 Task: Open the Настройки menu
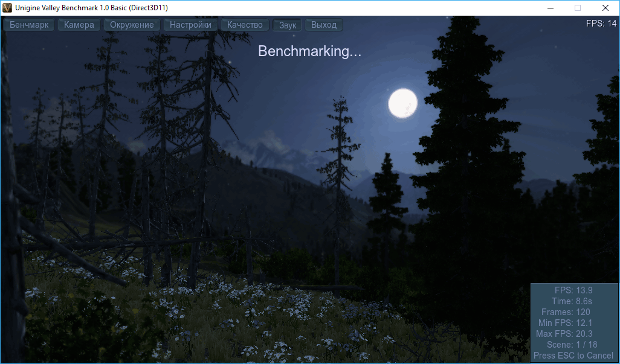coord(190,25)
